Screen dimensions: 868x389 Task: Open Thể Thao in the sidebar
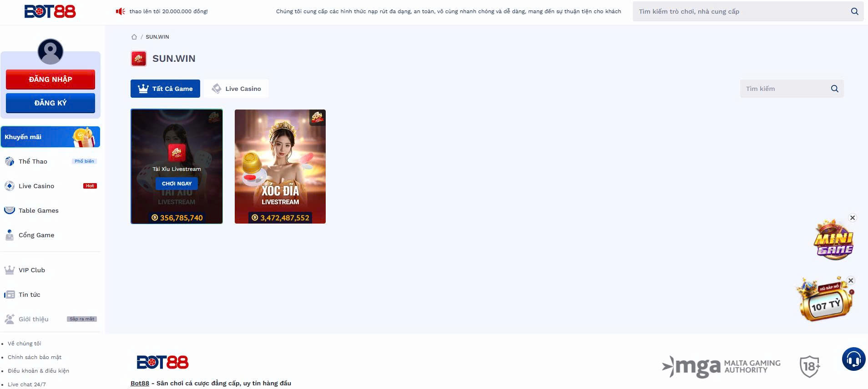tap(33, 161)
